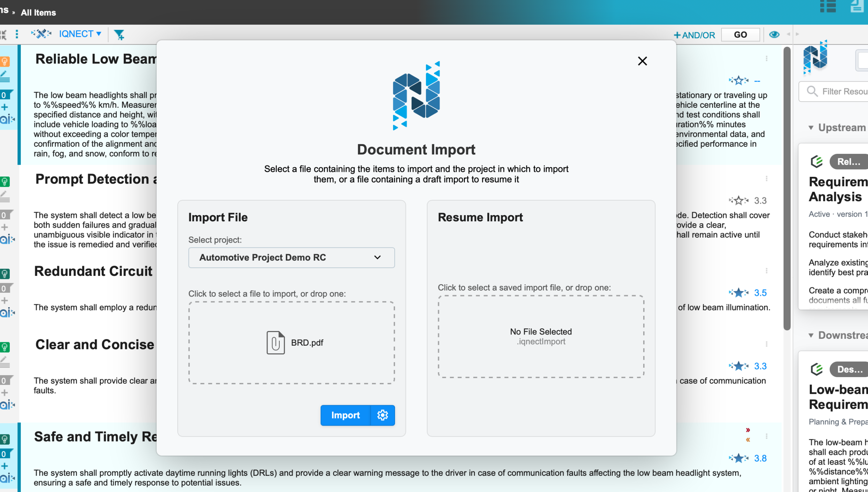Image resolution: width=868 pixels, height=492 pixels.
Task: Open three-dot menu for Reliable Low Beam item
Action: click(766, 59)
